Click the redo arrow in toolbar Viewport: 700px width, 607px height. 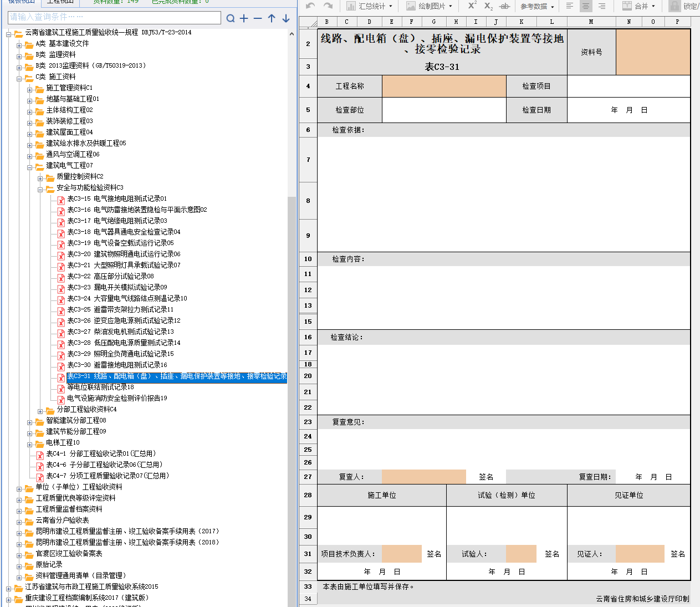tap(328, 6)
